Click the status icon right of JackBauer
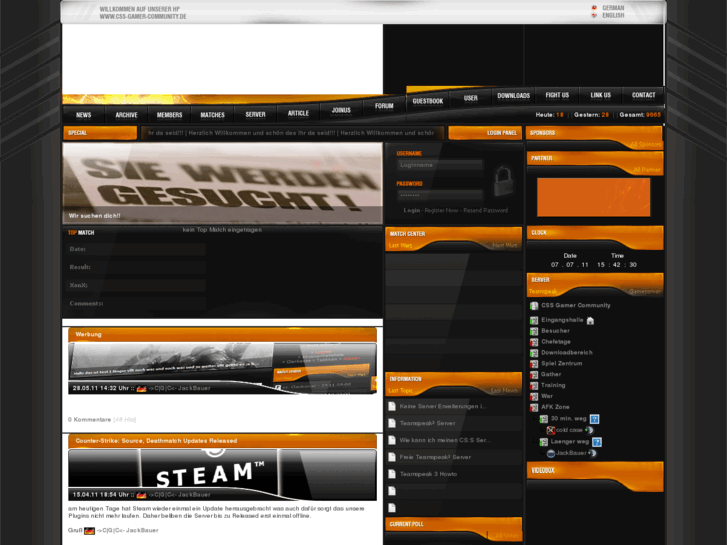 (x=593, y=453)
